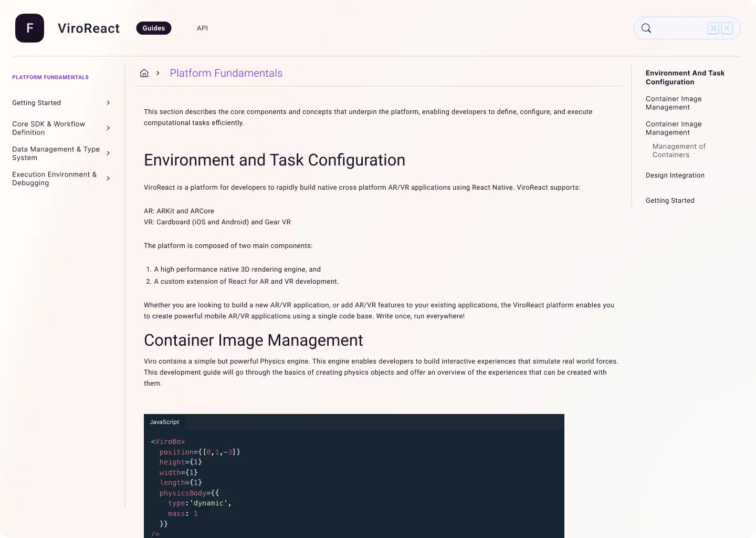Click the home icon in breadcrumb

[144, 73]
